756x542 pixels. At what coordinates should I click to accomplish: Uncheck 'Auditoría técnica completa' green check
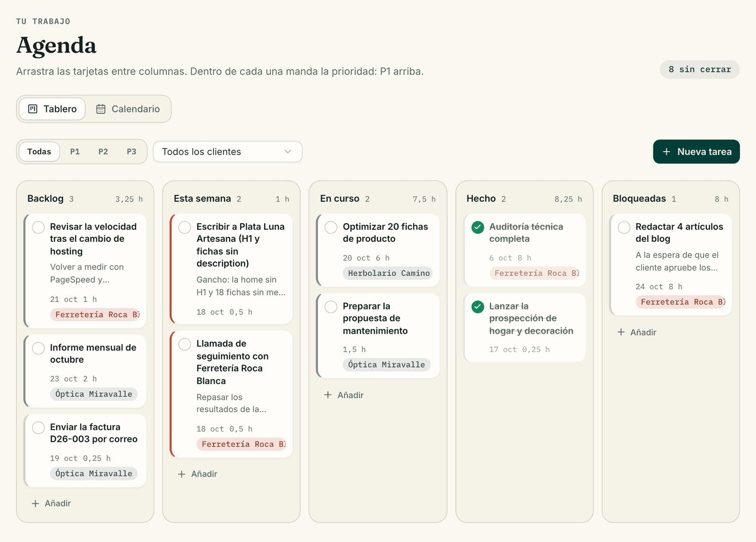[x=478, y=227]
